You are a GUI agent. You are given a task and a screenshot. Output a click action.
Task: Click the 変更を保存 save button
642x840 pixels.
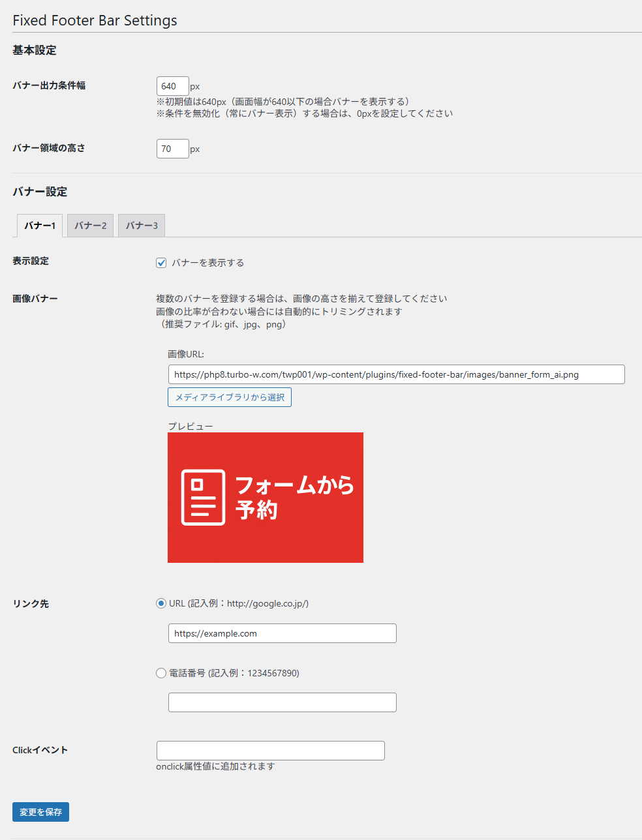point(40,811)
